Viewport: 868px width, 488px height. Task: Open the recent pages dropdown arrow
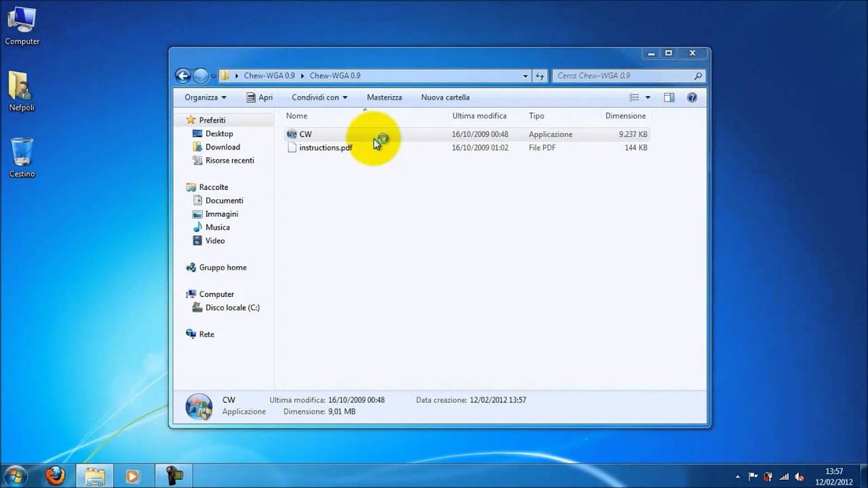214,77
